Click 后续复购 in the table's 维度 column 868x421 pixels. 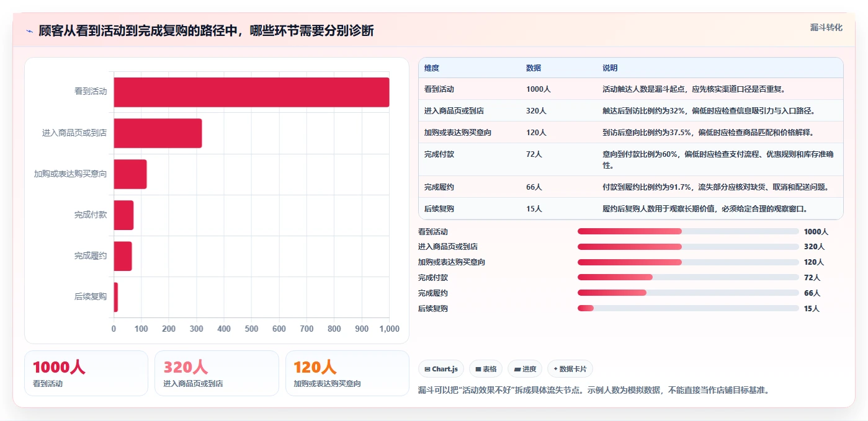(x=439, y=209)
